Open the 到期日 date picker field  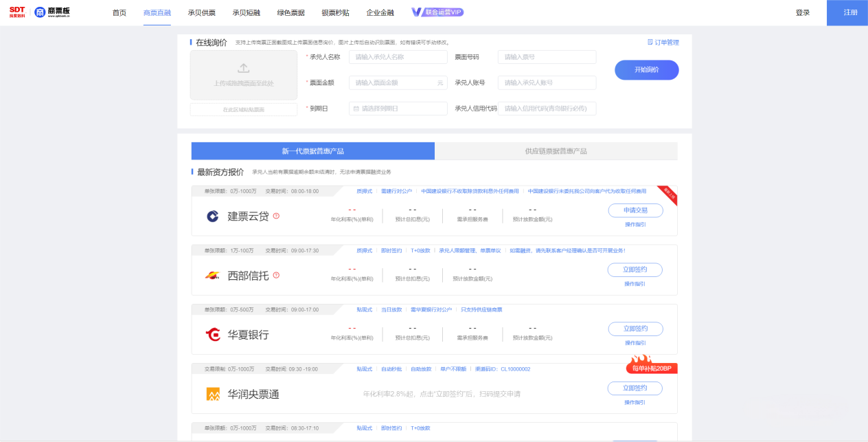point(398,109)
